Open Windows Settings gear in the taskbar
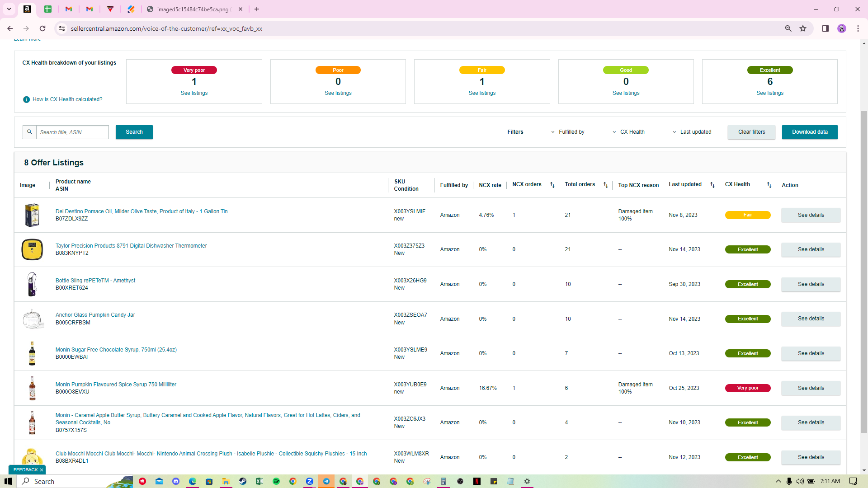The width and height of the screenshot is (868, 488). click(527, 481)
